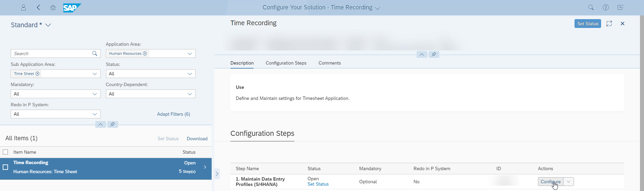Focus the Search input field
Viewport: 644px width, 191px height.
tap(51, 53)
